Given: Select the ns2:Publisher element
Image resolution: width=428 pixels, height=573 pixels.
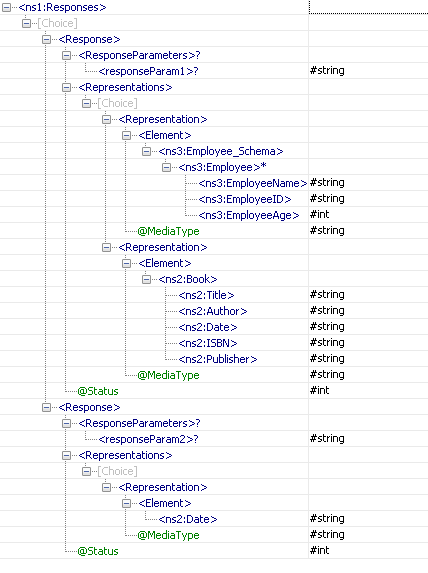Looking at the screenshot, I should coord(218,360).
